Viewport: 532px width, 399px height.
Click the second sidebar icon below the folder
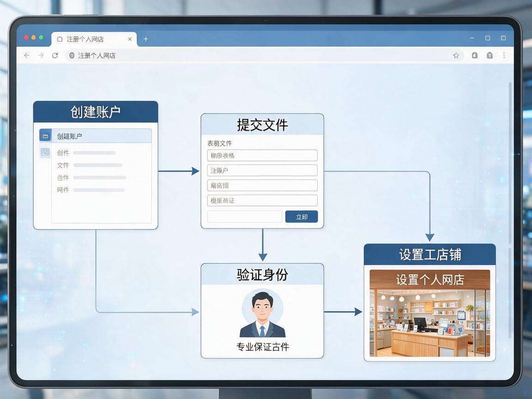pyautogui.click(x=45, y=152)
